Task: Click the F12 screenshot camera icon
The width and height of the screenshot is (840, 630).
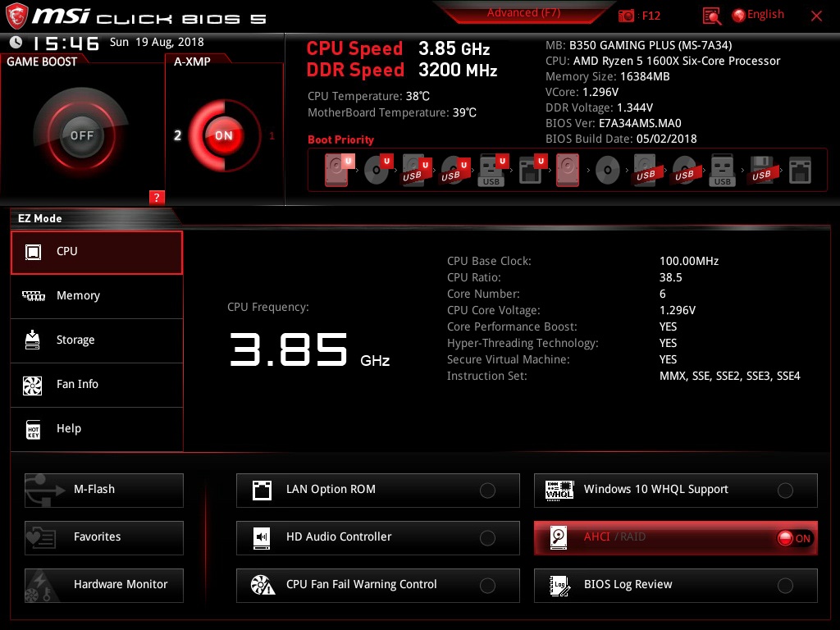Action: point(626,16)
